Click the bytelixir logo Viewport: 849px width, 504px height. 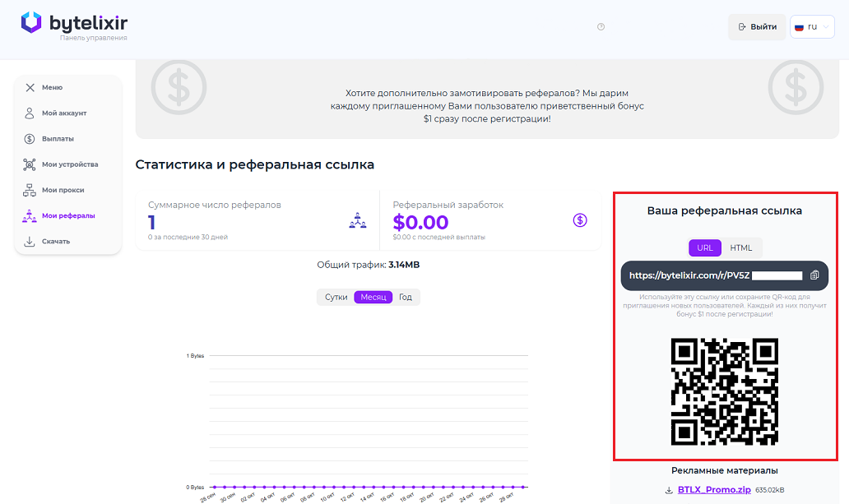(74, 25)
